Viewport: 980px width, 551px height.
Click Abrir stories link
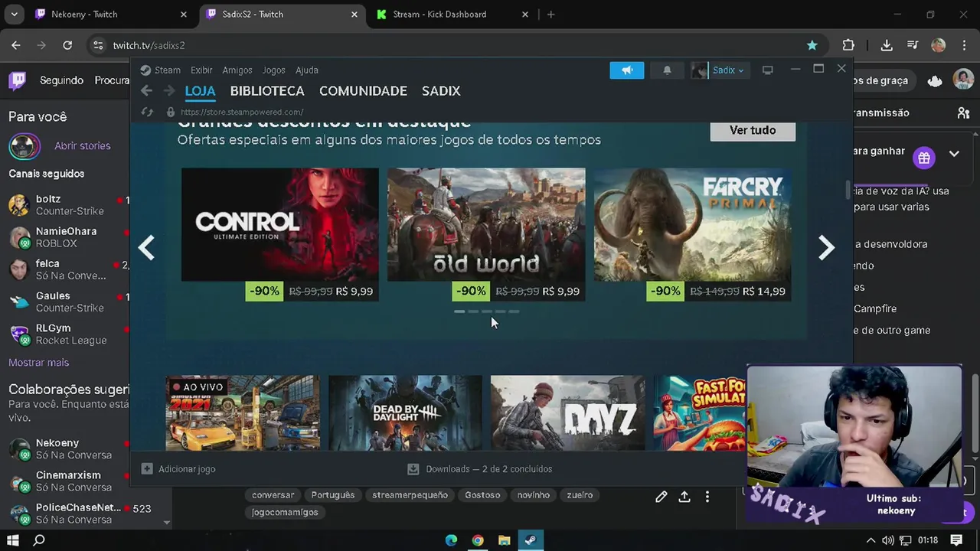(82, 145)
